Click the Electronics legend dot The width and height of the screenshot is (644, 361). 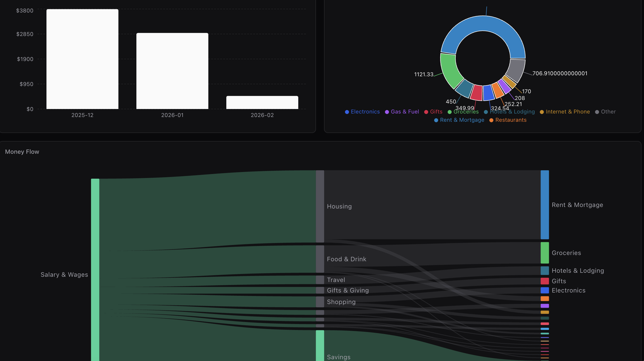tap(346, 112)
